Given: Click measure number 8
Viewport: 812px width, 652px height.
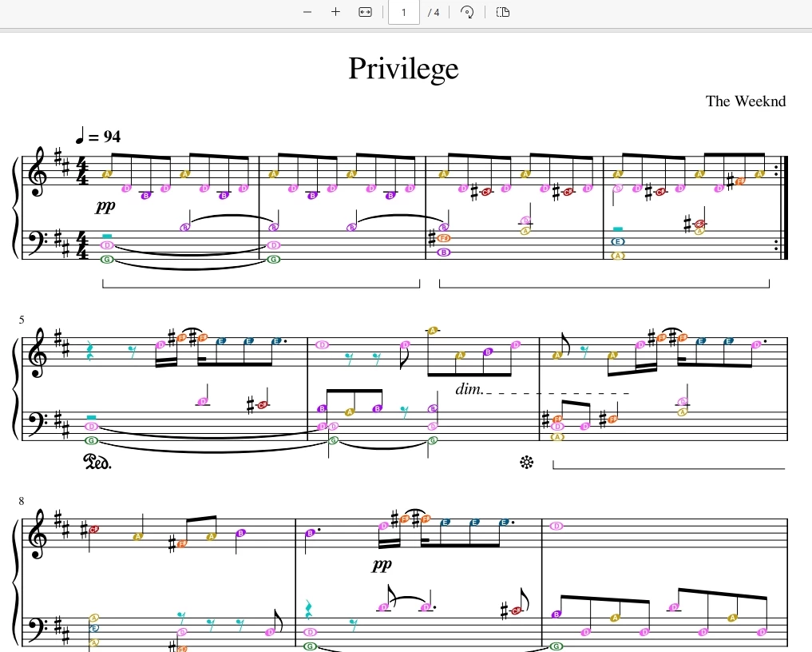Looking at the screenshot, I should click(x=22, y=501).
